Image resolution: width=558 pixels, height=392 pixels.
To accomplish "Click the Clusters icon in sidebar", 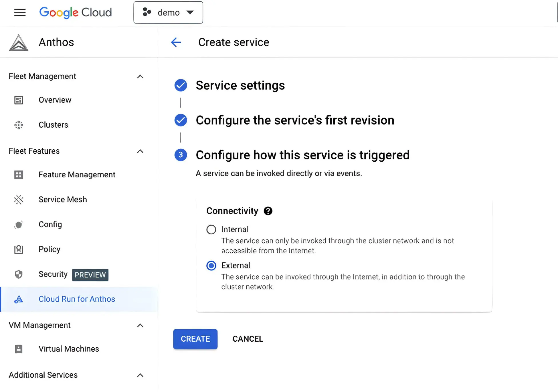I will (19, 125).
